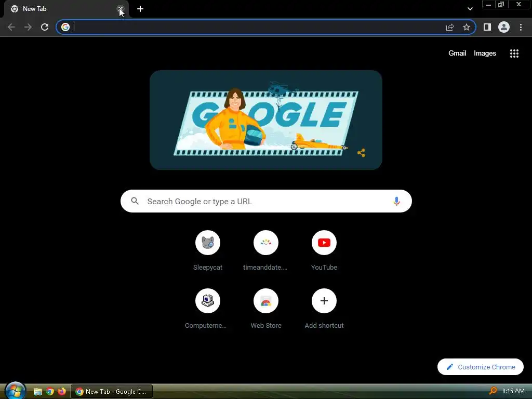The width and height of the screenshot is (532, 399).
Task: Open the Windows Start menu
Action: [x=15, y=391]
